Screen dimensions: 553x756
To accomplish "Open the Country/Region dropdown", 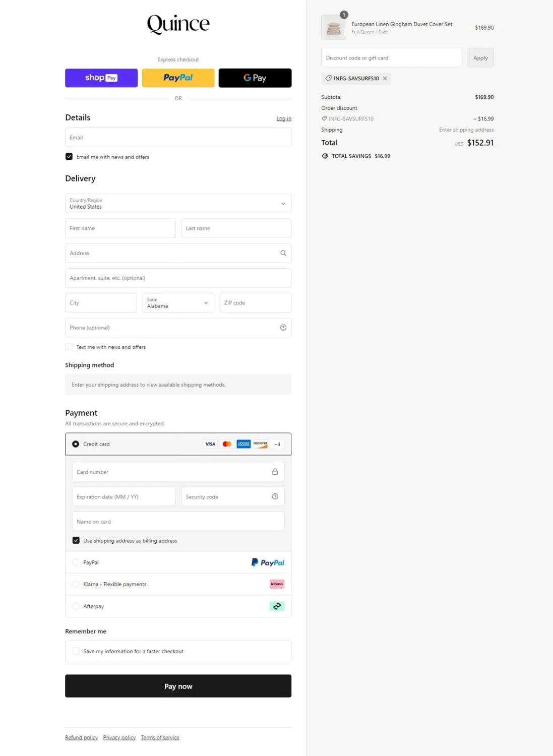I will pyautogui.click(x=178, y=204).
